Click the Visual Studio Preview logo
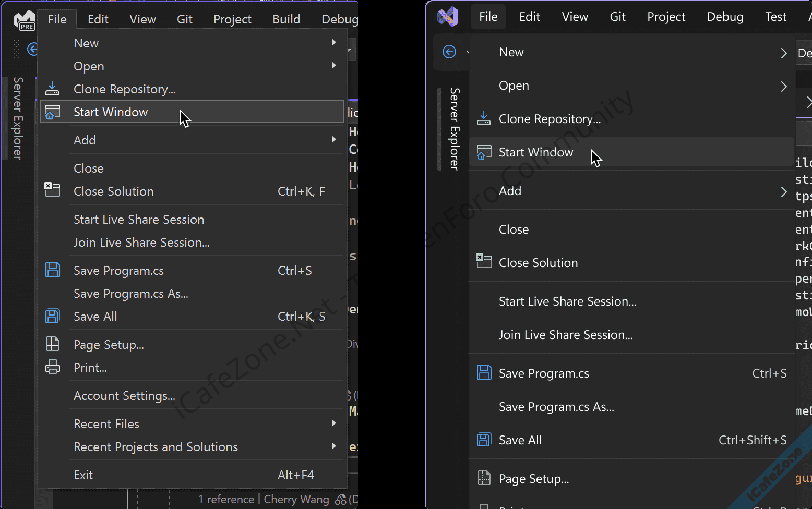The height and width of the screenshot is (509, 812). [x=24, y=20]
